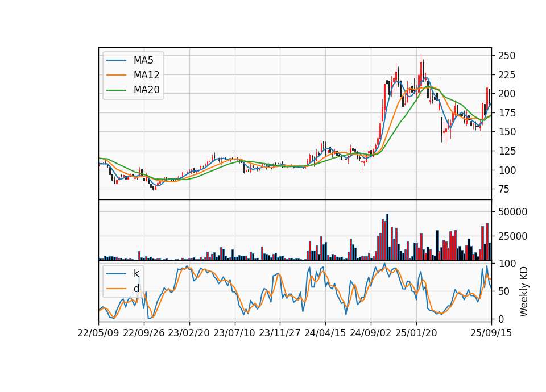Screen dimensions: 546x392
Task: Click the orange MA12 legend line sample
Action: point(116,75)
